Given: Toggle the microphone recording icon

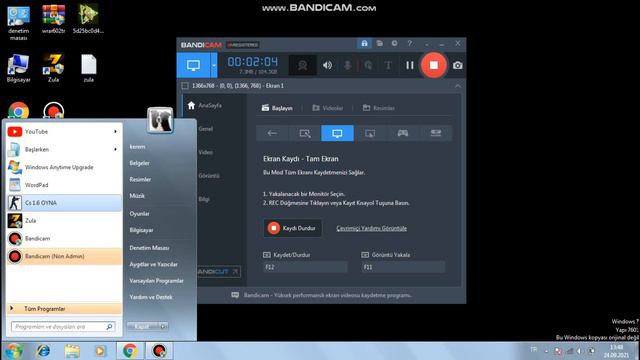Looking at the screenshot, I should (x=347, y=65).
